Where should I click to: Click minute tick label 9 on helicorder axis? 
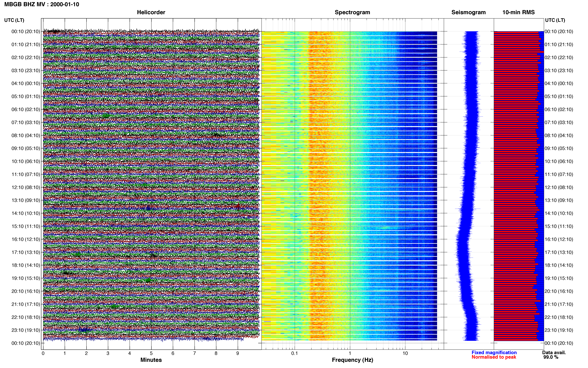pos(238,353)
